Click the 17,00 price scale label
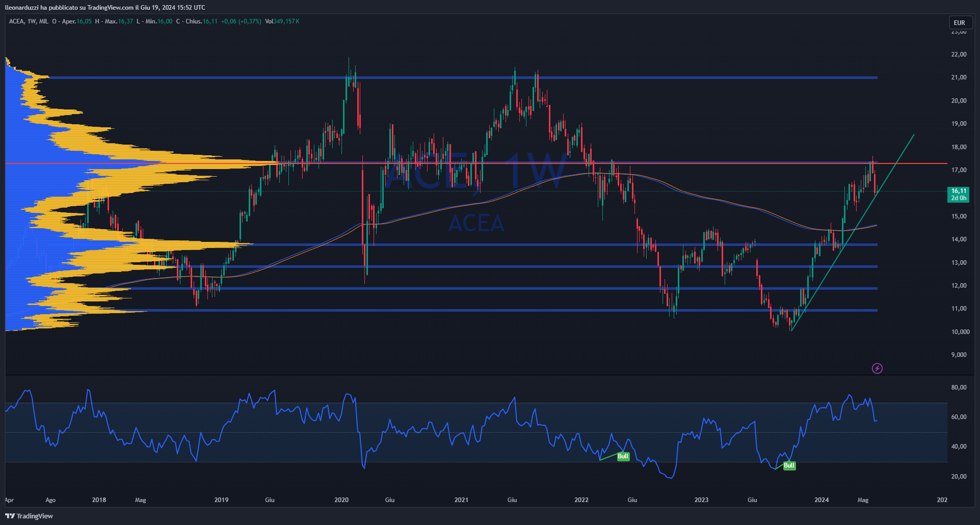Screen dimensions: 980x525 click(959, 170)
